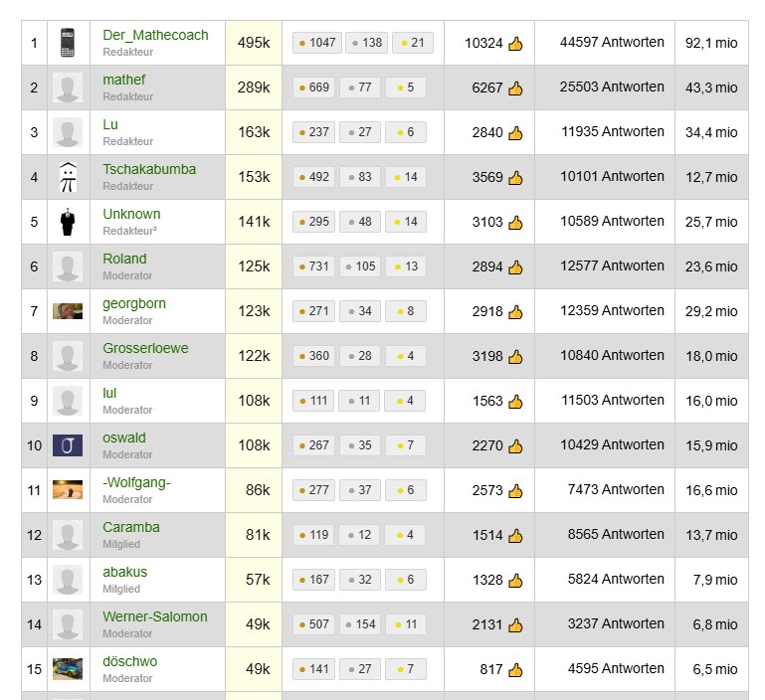Open the Caramba member profile link
This screenshot has width=765, height=700.
(x=131, y=527)
